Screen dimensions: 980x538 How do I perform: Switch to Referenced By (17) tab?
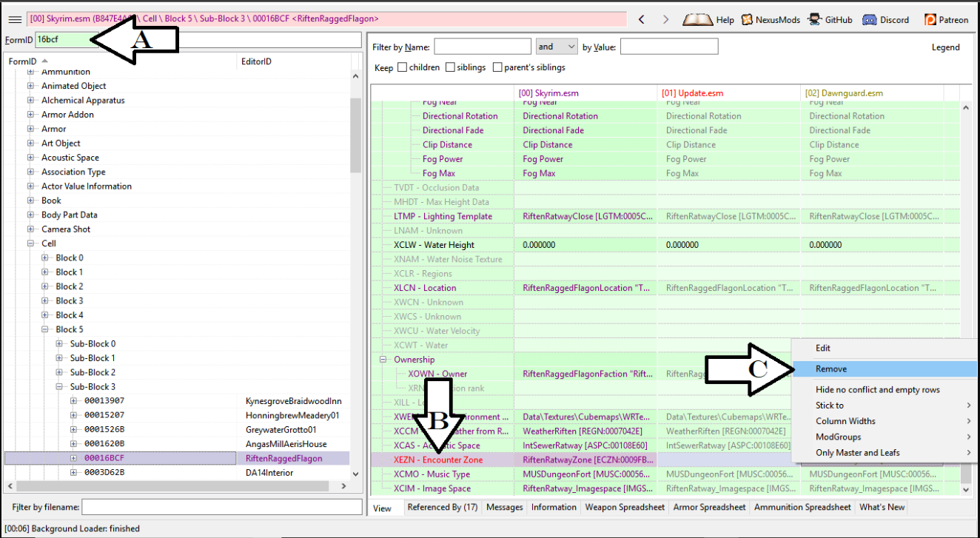point(443,507)
